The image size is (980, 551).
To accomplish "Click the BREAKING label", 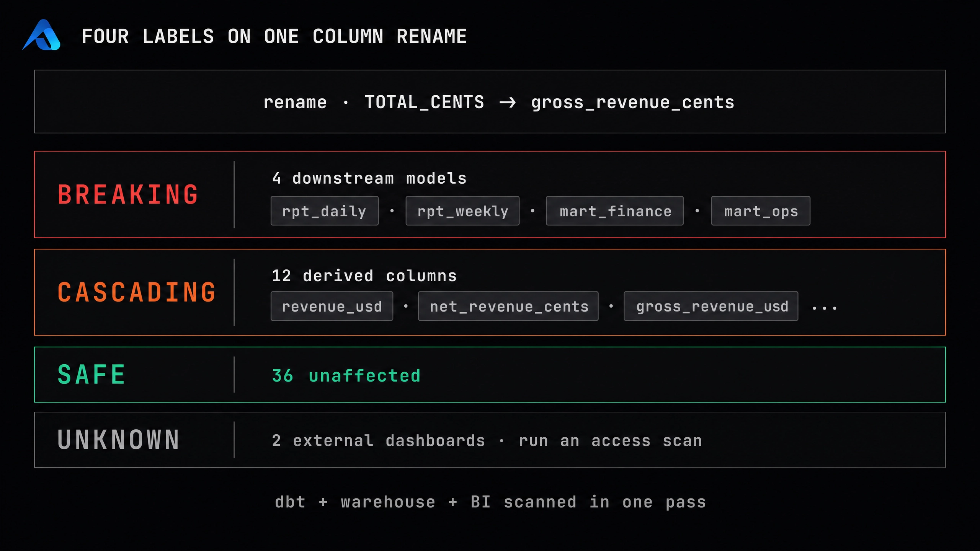I will point(128,194).
